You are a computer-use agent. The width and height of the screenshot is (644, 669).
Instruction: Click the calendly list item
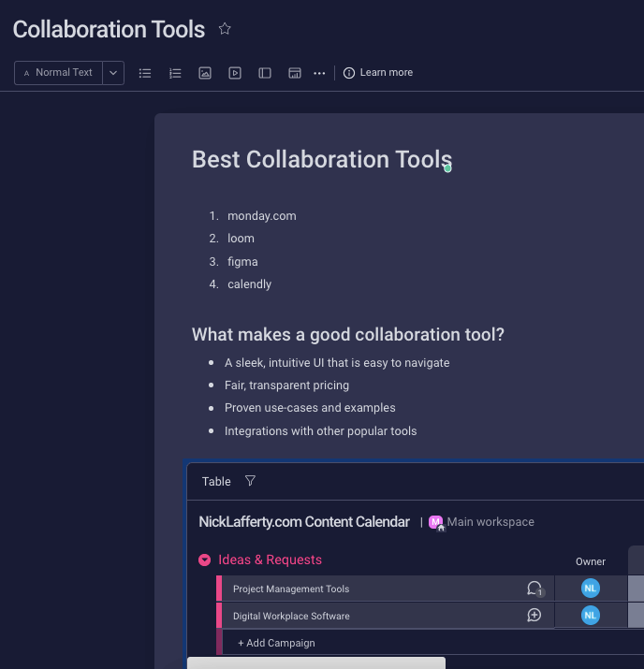tap(249, 284)
